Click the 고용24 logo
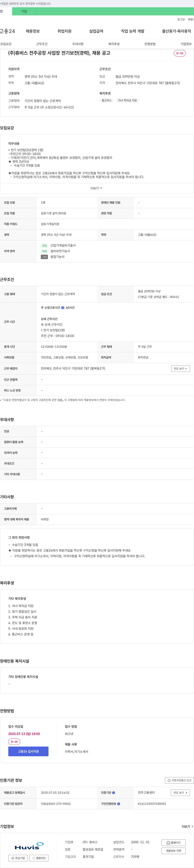 point(7,31)
